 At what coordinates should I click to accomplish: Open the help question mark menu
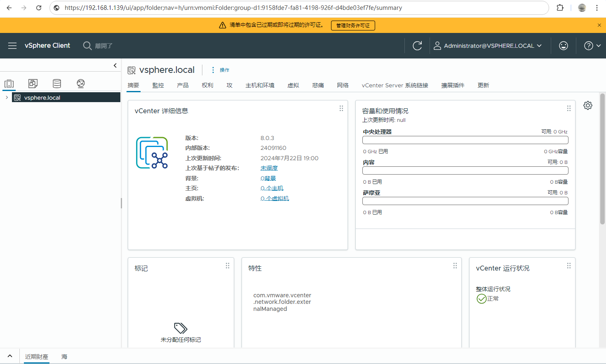[x=592, y=46]
